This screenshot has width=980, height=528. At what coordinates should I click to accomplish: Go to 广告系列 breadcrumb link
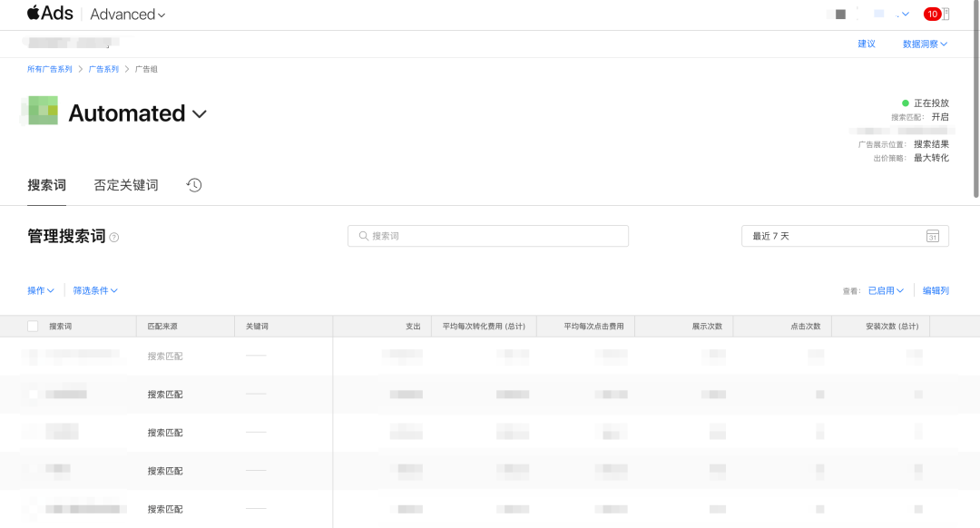coord(103,69)
